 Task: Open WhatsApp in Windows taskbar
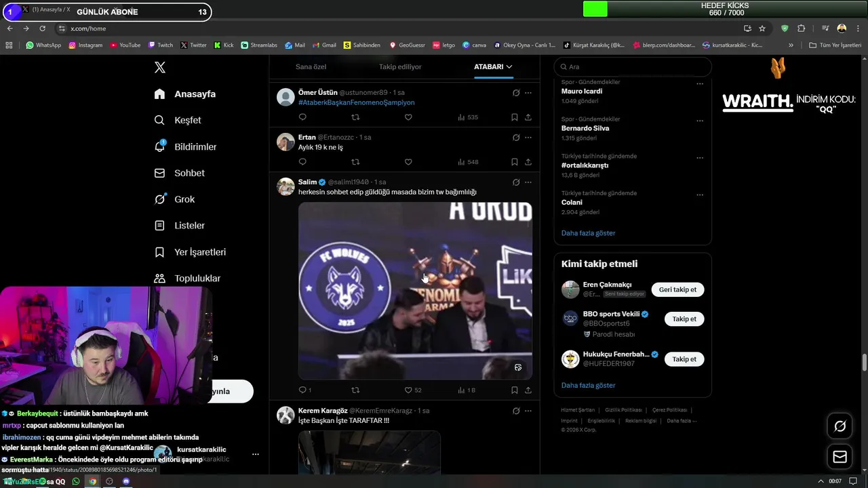(76, 481)
